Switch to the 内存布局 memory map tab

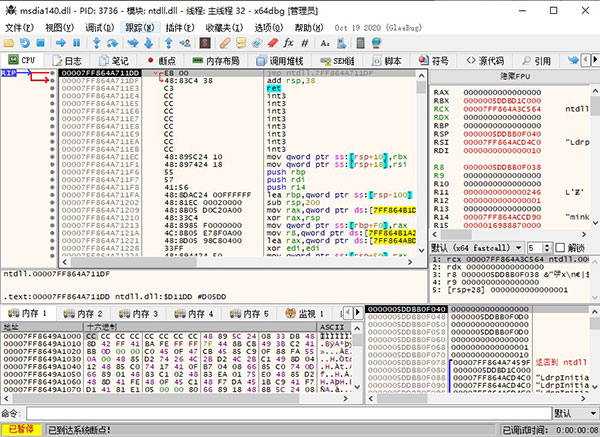pos(216,60)
